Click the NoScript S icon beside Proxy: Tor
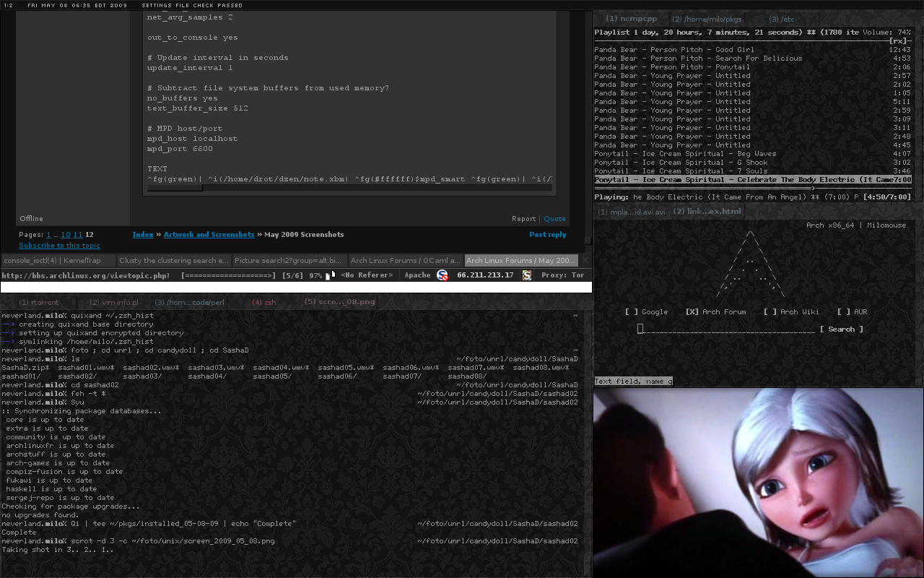The height and width of the screenshot is (578, 924). [527, 275]
